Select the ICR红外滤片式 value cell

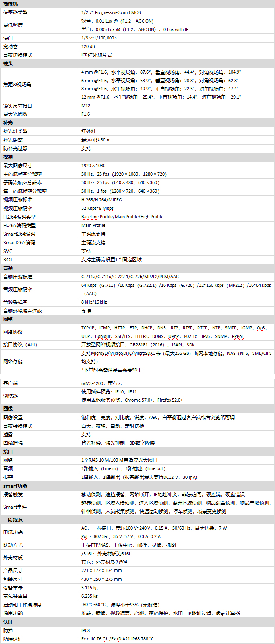tap(97, 55)
